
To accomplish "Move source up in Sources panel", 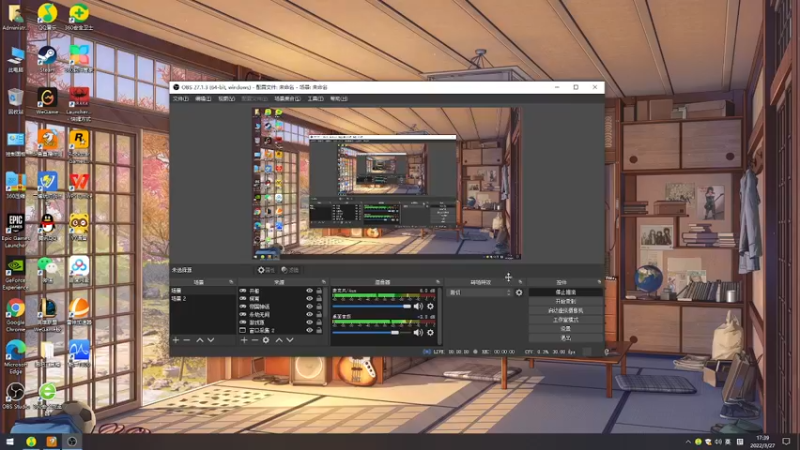I will coord(279,340).
